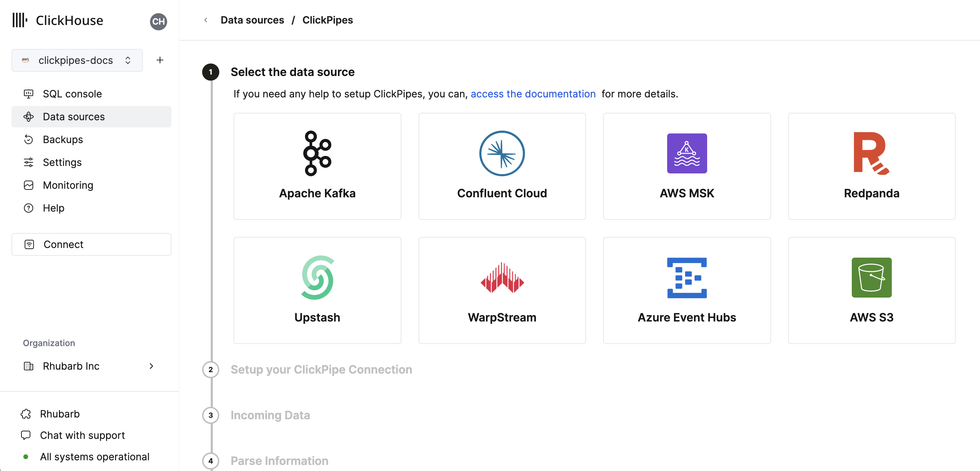
Task: Select WarpStream as data source
Action: coord(502,290)
